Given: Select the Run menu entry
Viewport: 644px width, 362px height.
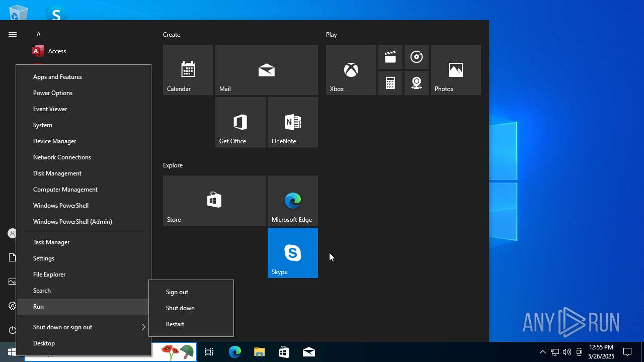Looking at the screenshot, I should pos(84,307).
